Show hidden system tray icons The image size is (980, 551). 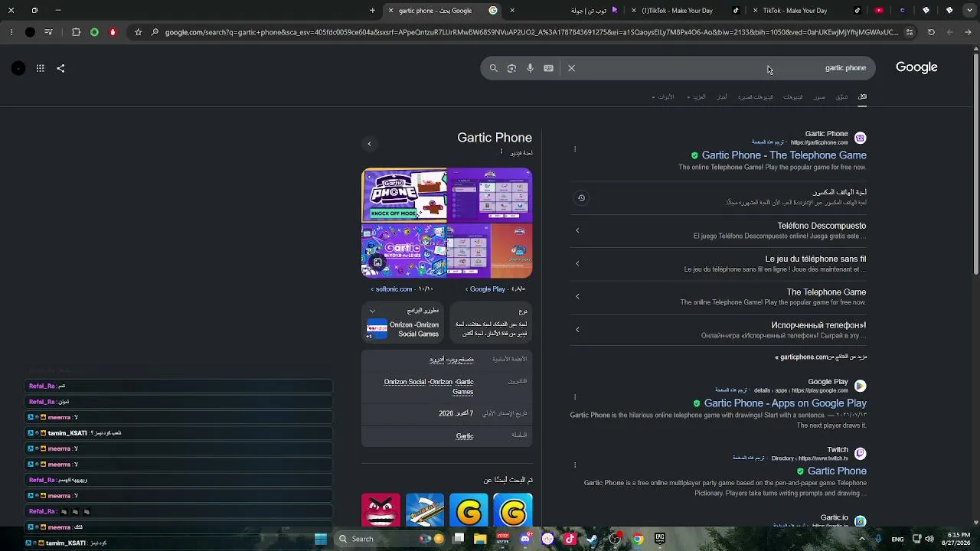click(x=862, y=539)
